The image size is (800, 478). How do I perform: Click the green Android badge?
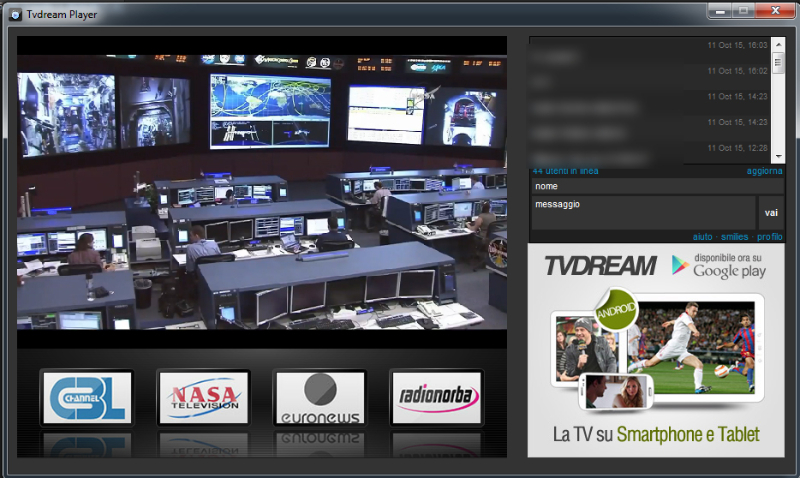click(x=616, y=310)
